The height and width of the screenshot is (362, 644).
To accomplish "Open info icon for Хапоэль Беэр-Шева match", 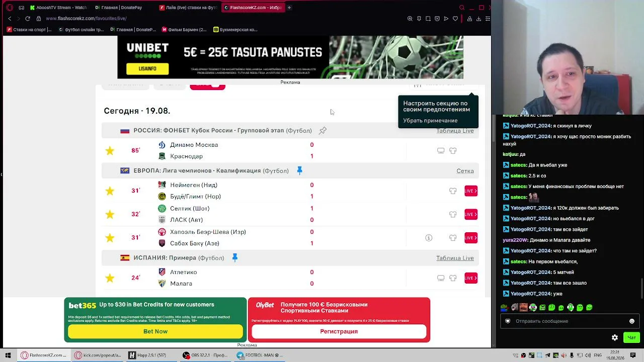I will 429,238.
